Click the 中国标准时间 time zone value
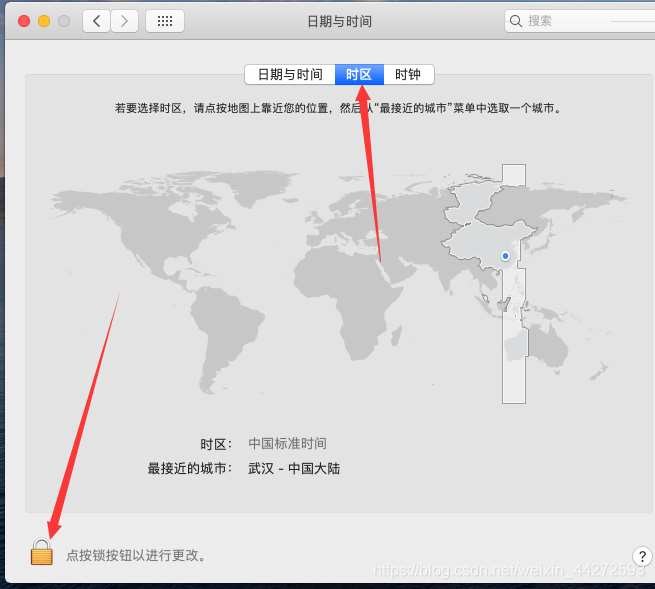Viewport: 655px width, 589px height. tap(287, 443)
